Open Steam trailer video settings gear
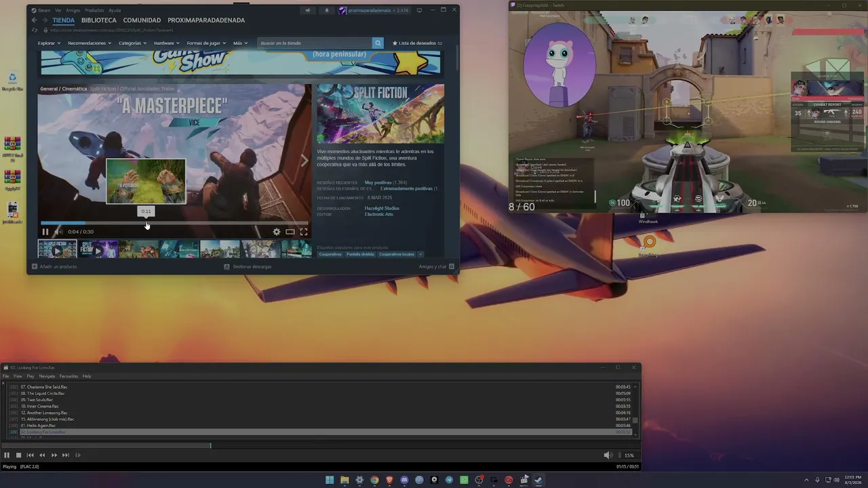 277,232
